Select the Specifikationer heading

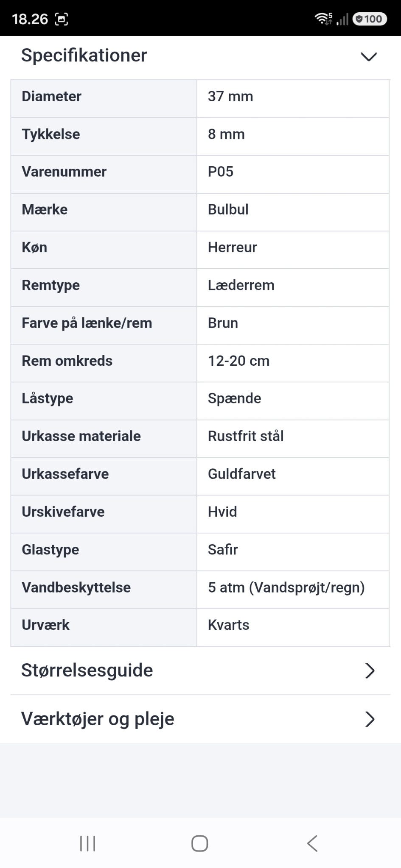tap(84, 56)
